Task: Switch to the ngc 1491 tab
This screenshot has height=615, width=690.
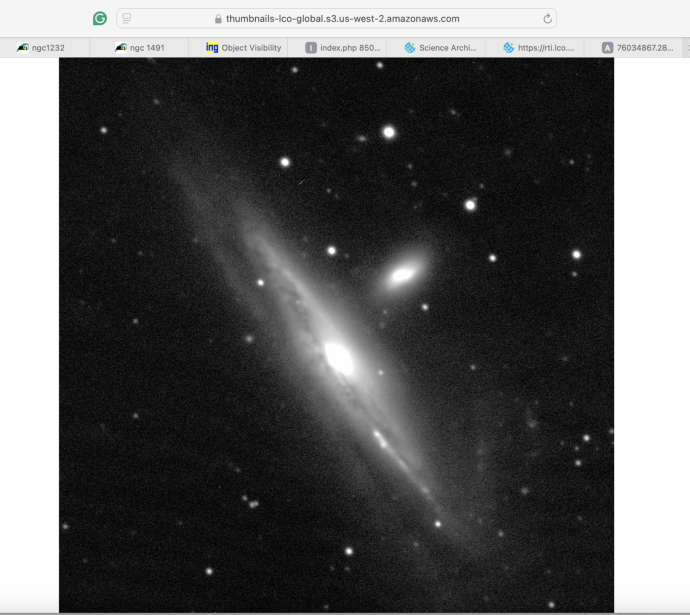Action: (139, 48)
